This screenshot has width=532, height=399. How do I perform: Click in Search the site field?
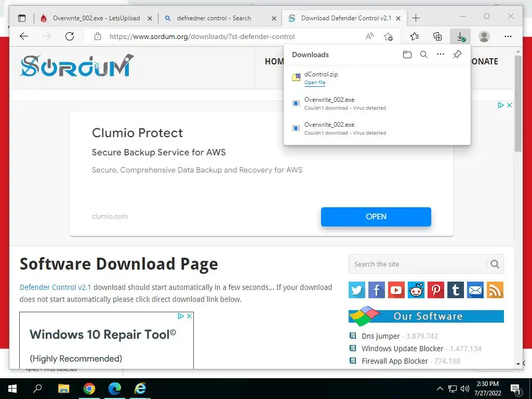418,264
